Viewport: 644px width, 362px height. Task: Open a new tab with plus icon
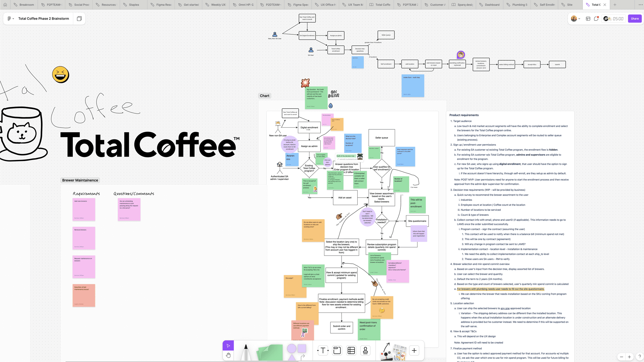click(615, 5)
